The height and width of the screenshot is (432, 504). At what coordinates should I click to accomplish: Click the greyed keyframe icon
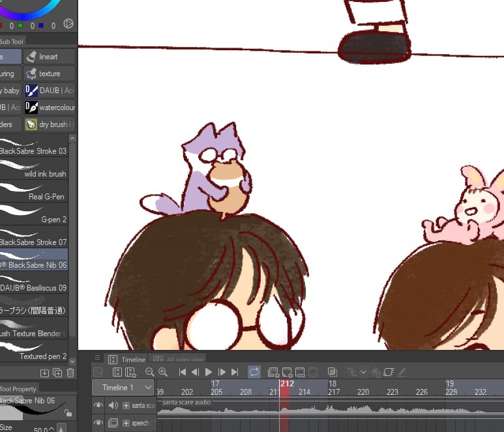click(x=351, y=372)
